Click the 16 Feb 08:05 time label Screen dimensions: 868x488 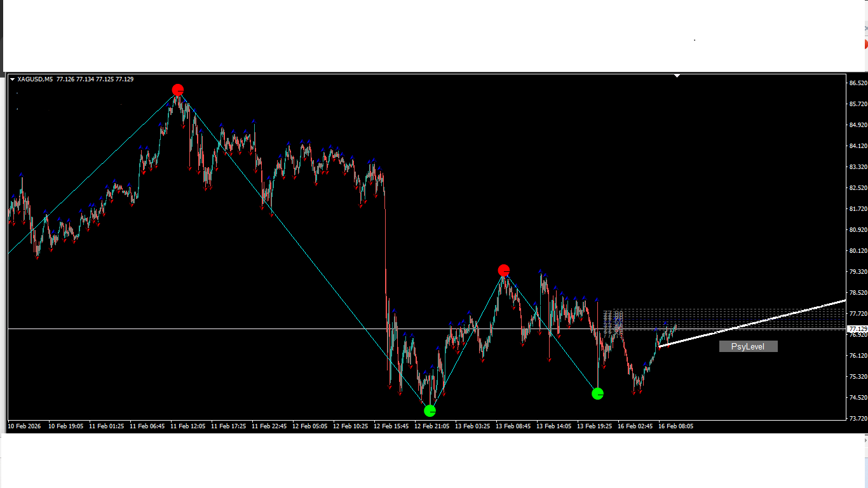(x=675, y=426)
